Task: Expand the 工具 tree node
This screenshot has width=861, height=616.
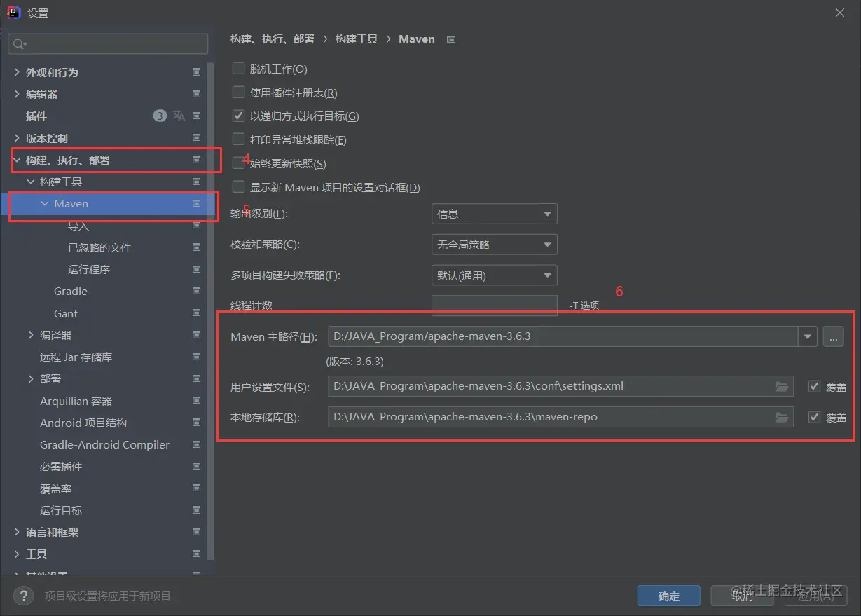Action: (x=17, y=554)
